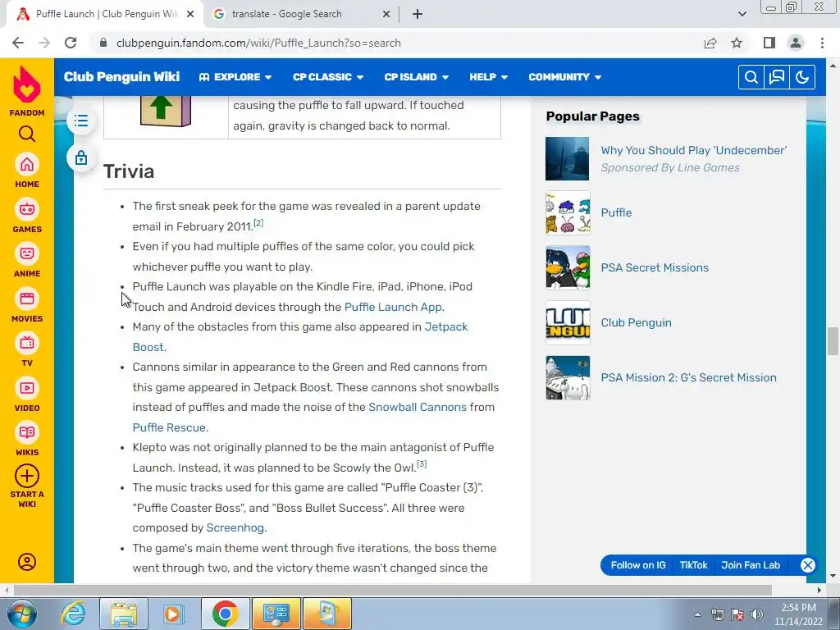Screen dimensions: 840x630
Task: Open the Games section icon
Action: tap(27, 209)
